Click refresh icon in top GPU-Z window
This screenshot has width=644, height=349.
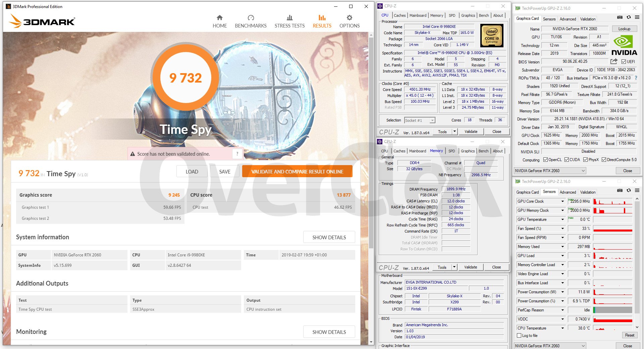(629, 17)
